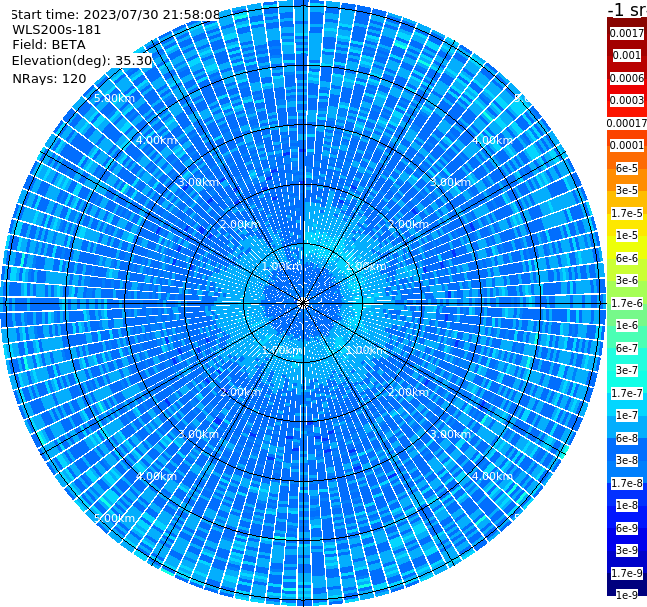This screenshot has width=647, height=607.
Task: Click the upper-left 5.00km range label
Action: point(114,98)
